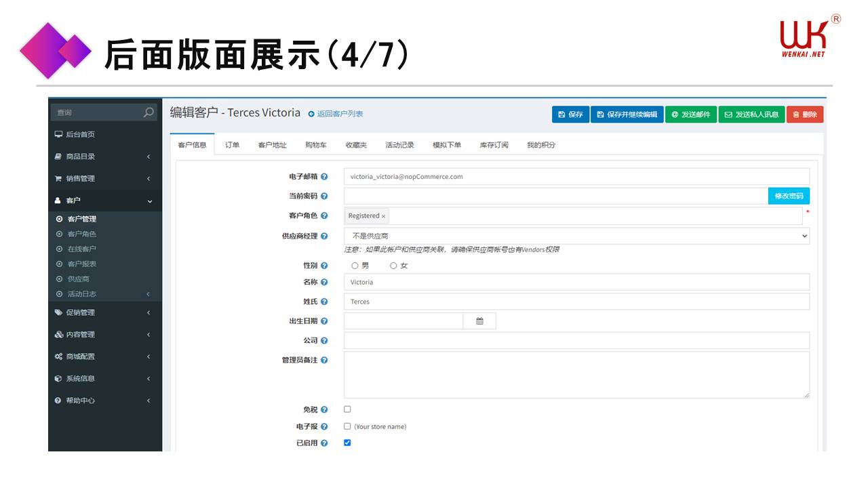Click help icon next to 姓氏
The image size is (868, 488).
point(324,302)
